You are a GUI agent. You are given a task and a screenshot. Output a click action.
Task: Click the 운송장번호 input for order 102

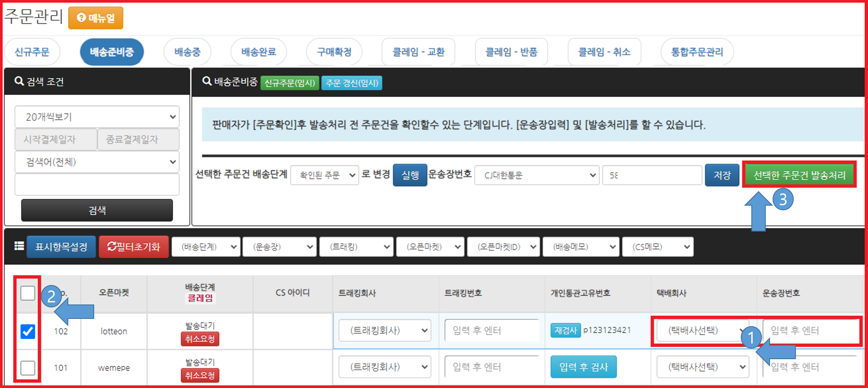(810, 330)
